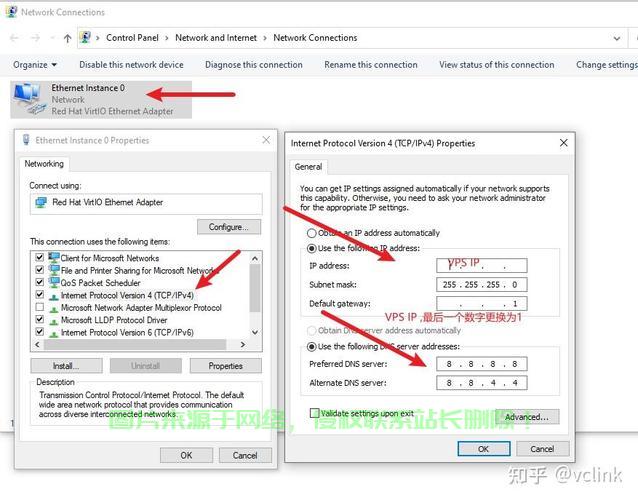Click the IP address input field

tap(482, 265)
